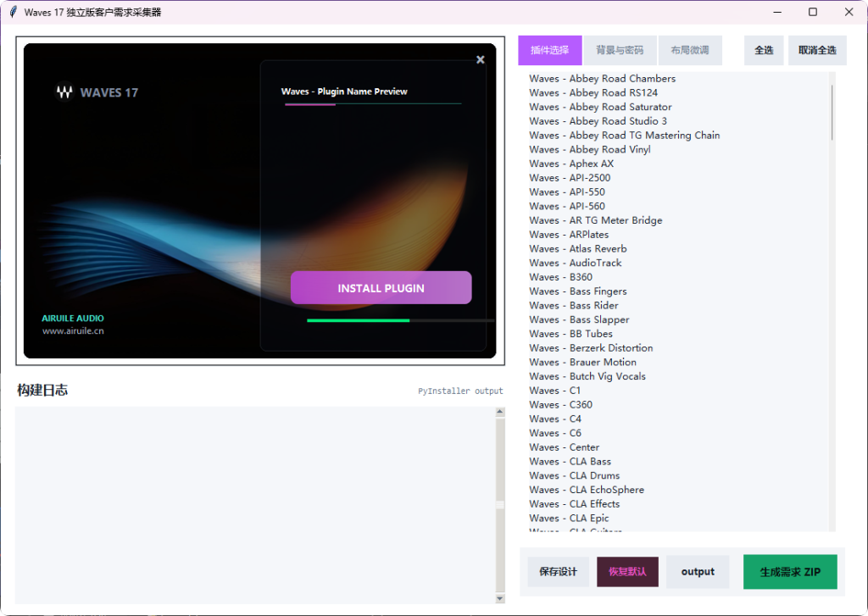Select Waves - AudioTrack
Screen dimensions: 868x616
coord(576,263)
